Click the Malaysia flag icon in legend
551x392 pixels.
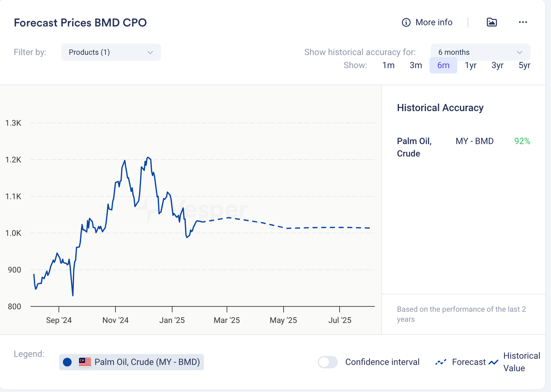point(85,362)
